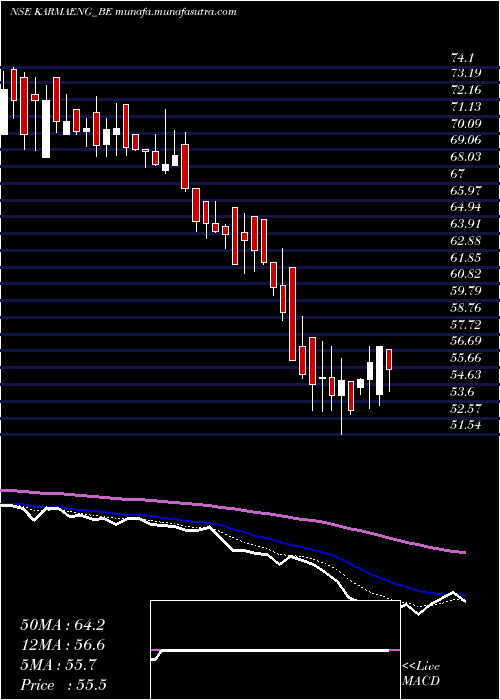The image size is (500, 700).
Task: Click inside the MACD indicator box
Action: point(275,650)
